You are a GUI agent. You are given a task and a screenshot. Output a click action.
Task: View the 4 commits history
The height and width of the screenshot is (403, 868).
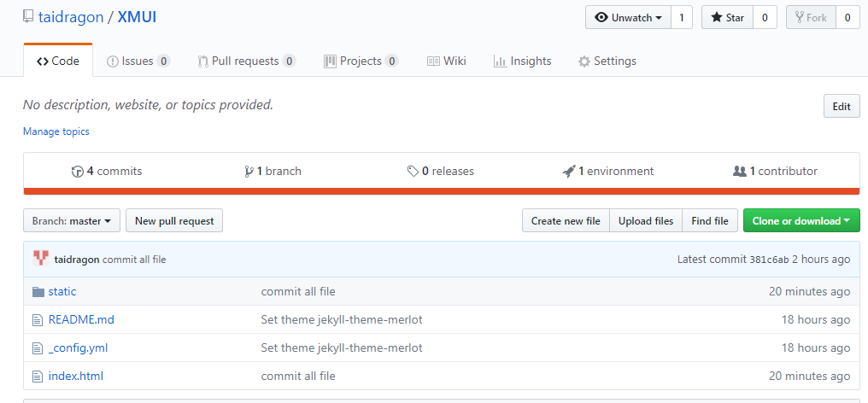coord(107,171)
